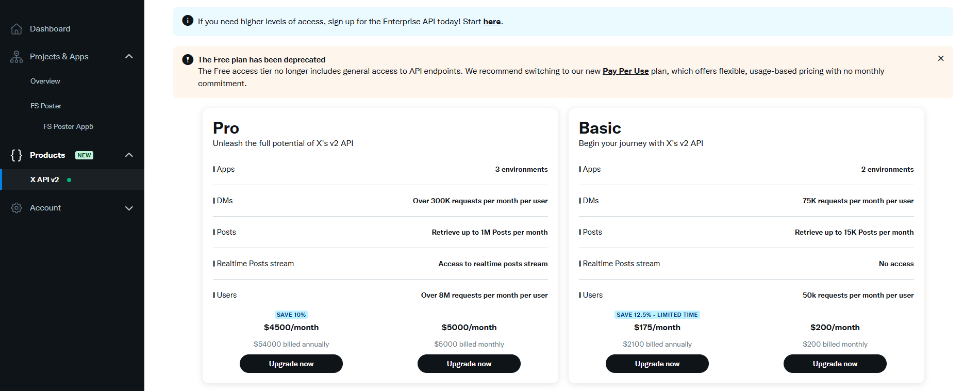Image resolution: width=980 pixels, height=391 pixels.
Task: Dismiss the Free plan deprecated notice
Action: coord(941,58)
